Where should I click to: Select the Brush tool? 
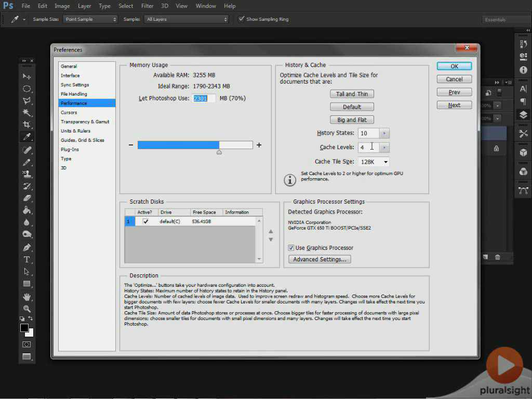[x=26, y=162]
